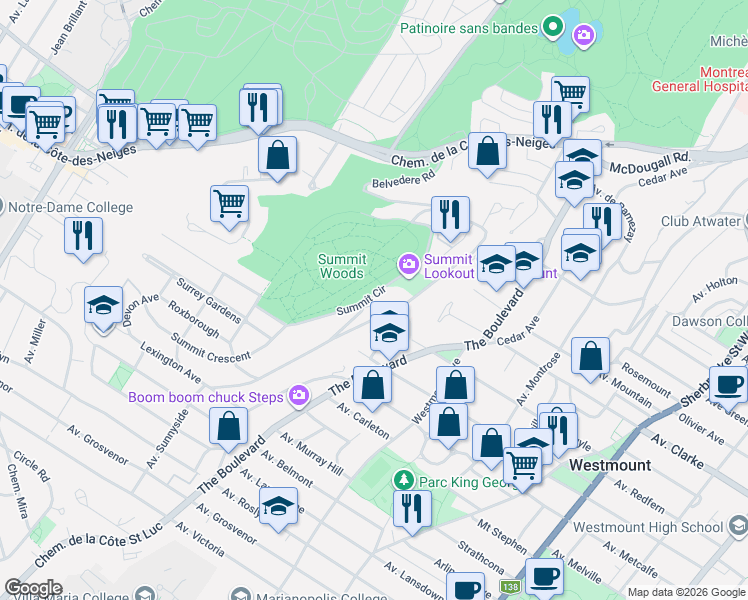Click the Marianopolis College label
This screenshot has height=600, width=748.
pos(322,596)
